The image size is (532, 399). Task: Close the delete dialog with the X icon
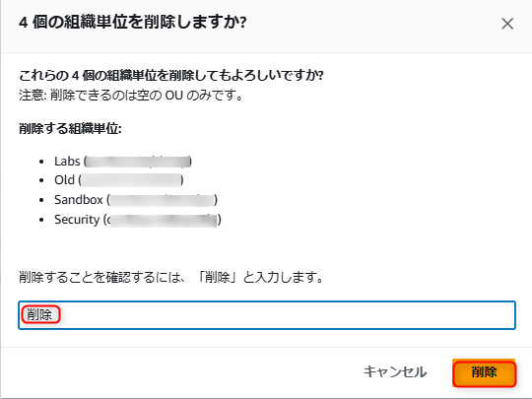(507, 24)
